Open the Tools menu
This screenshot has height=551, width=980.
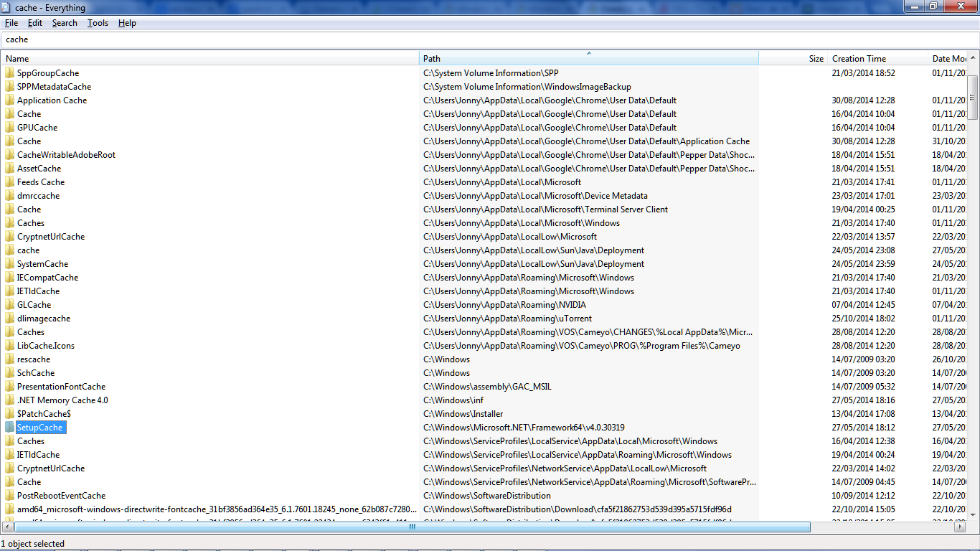click(98, 23)
